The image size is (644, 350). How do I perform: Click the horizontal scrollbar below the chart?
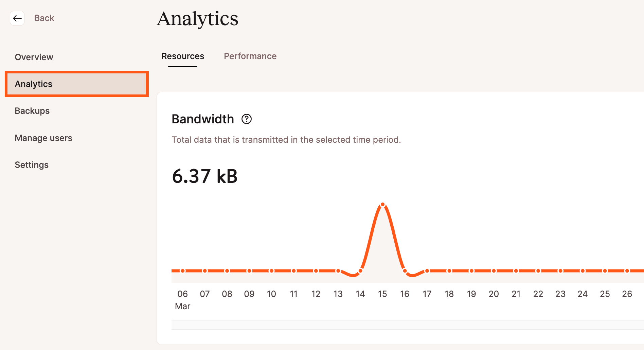[408, 325]
